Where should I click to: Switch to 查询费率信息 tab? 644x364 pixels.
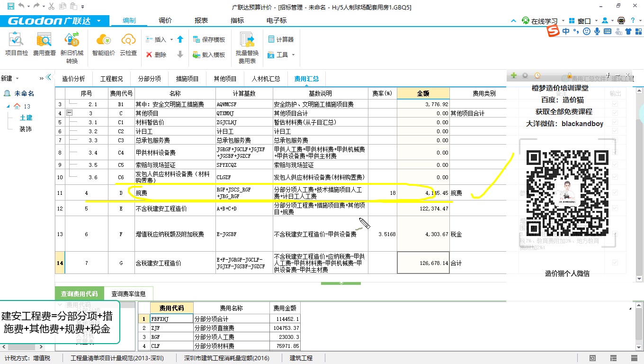coord(129,294)
